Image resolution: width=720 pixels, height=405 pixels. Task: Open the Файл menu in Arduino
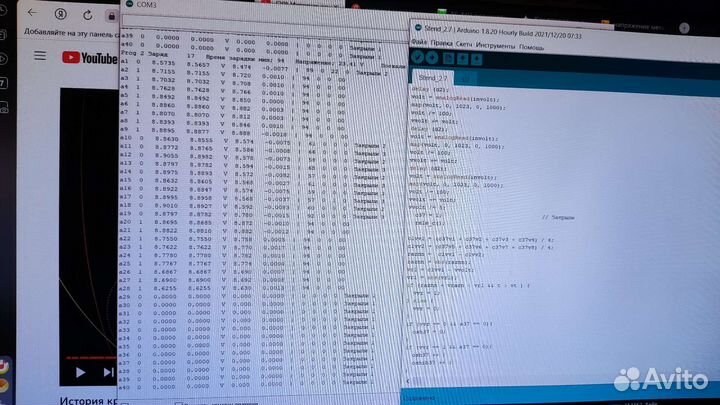coord(419,45)
